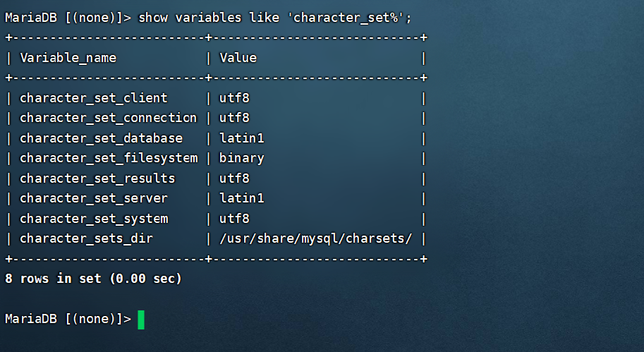This screenshot has height=352, width=644.
Task: Click the '8 rows in set' result line
Action: pyautogui.click(x=93, y=279)
